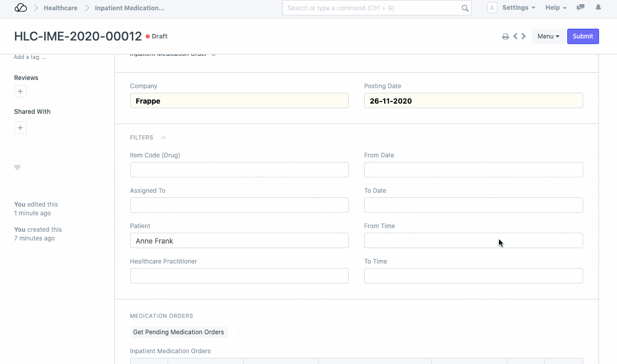Click the ERPNext cloud home logo
The width and height of the screenshot is (617, 364).
(x=21, y=8)
